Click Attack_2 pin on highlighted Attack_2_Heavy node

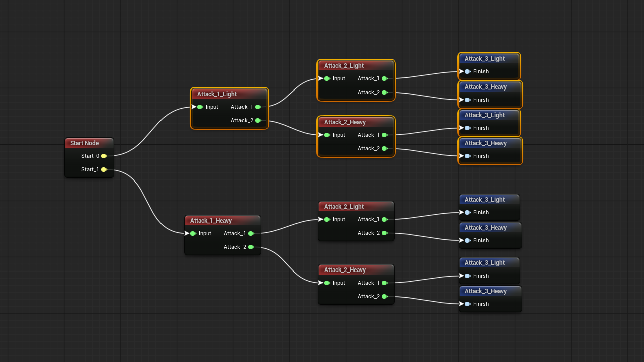coord(384,148)
